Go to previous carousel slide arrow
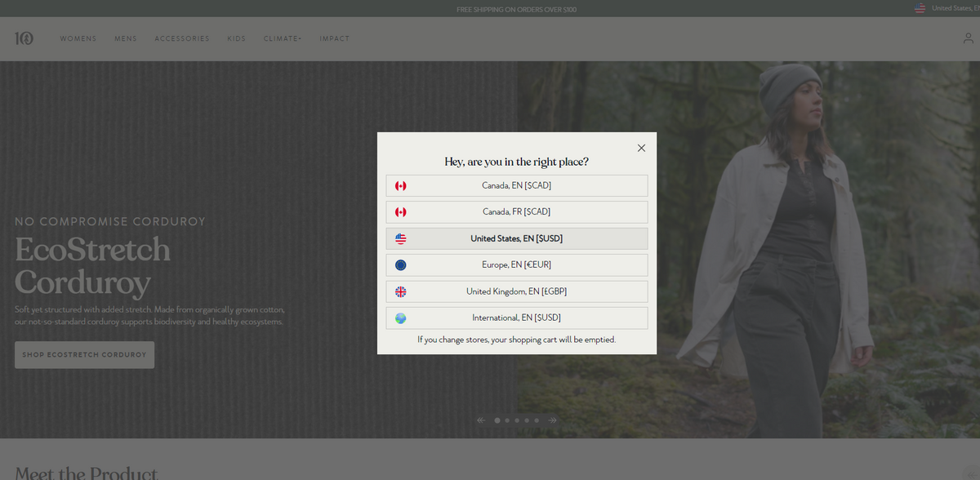Screen dimensions: 980x480 (x=481, y=420)
